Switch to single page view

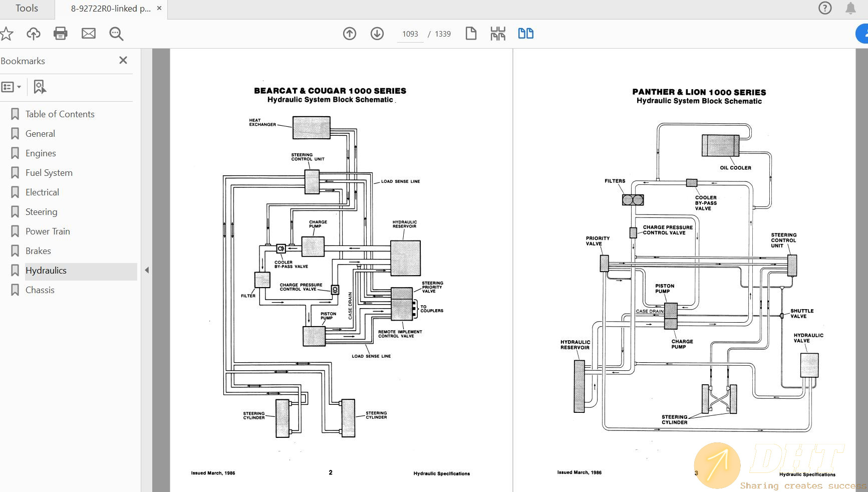[x=471, y=34]
